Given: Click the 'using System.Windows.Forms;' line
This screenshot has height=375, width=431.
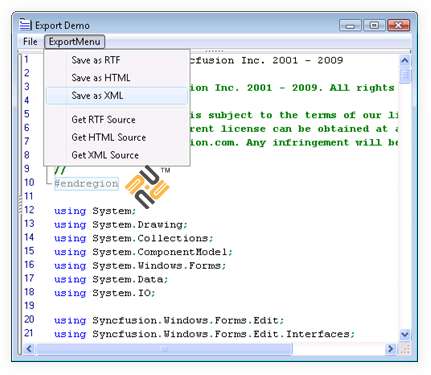Looking at the screenshot, I should 140,266.
